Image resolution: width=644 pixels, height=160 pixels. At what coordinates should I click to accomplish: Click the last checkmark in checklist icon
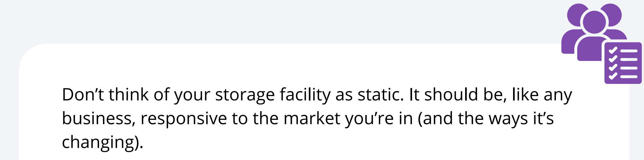(x=613, y=76)
